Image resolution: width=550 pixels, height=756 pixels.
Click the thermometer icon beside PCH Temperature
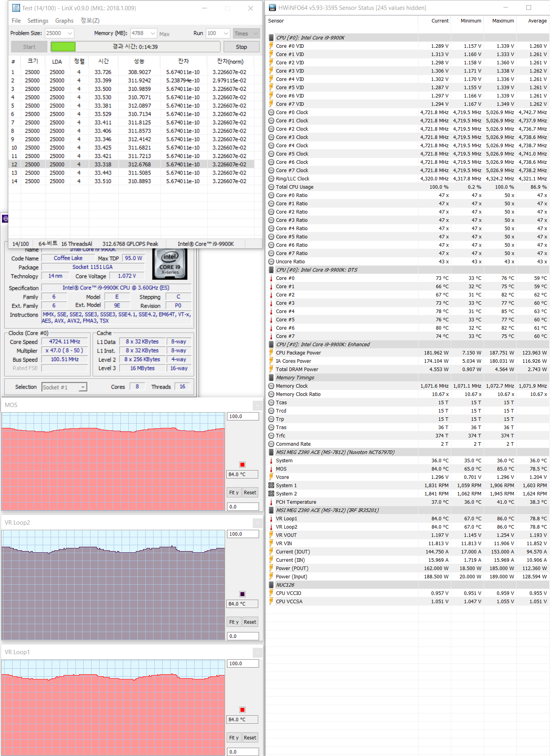(271, 502)
